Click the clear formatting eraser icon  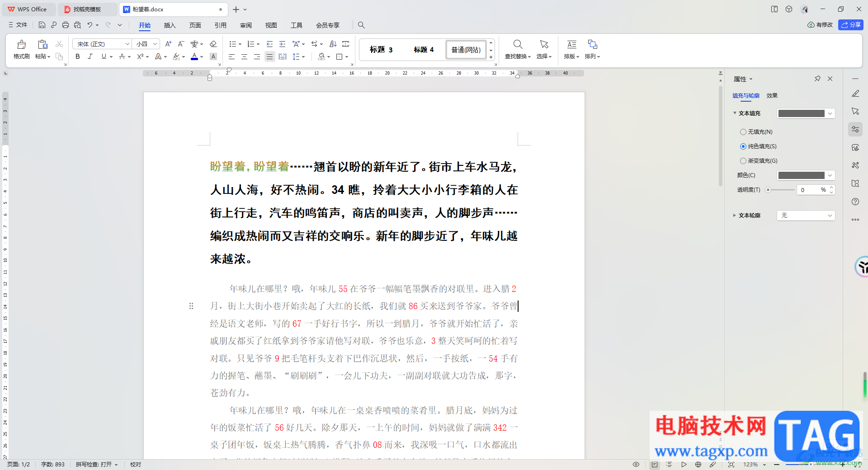213,44
